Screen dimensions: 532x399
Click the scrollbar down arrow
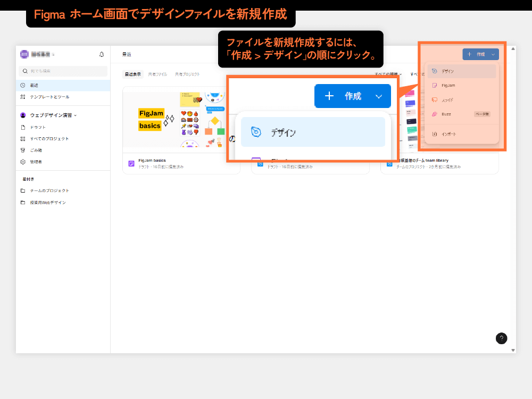coord(513,350)
